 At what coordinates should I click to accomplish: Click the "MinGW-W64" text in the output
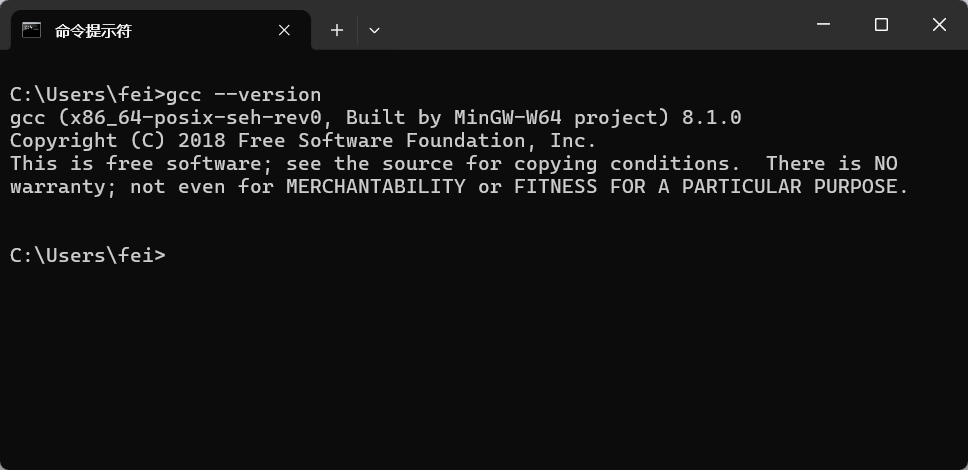[x=507, y=117]
